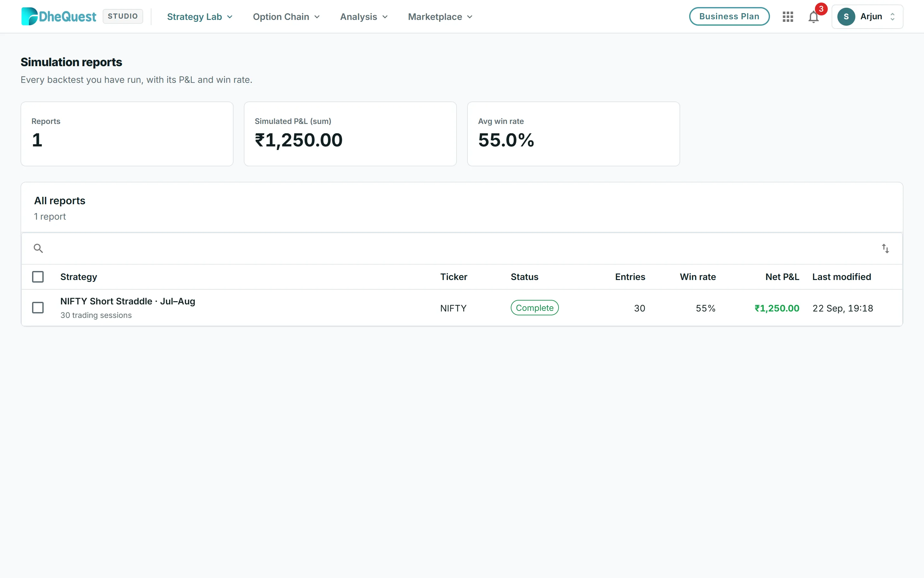Click the 22 Sep, 19:18 date cell

tap(843, 308)
